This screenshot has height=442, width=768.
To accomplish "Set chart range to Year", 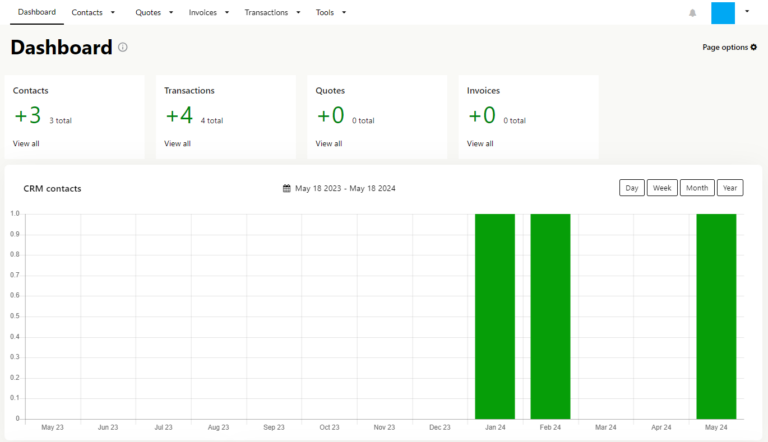I will click(x=730, y=188).
